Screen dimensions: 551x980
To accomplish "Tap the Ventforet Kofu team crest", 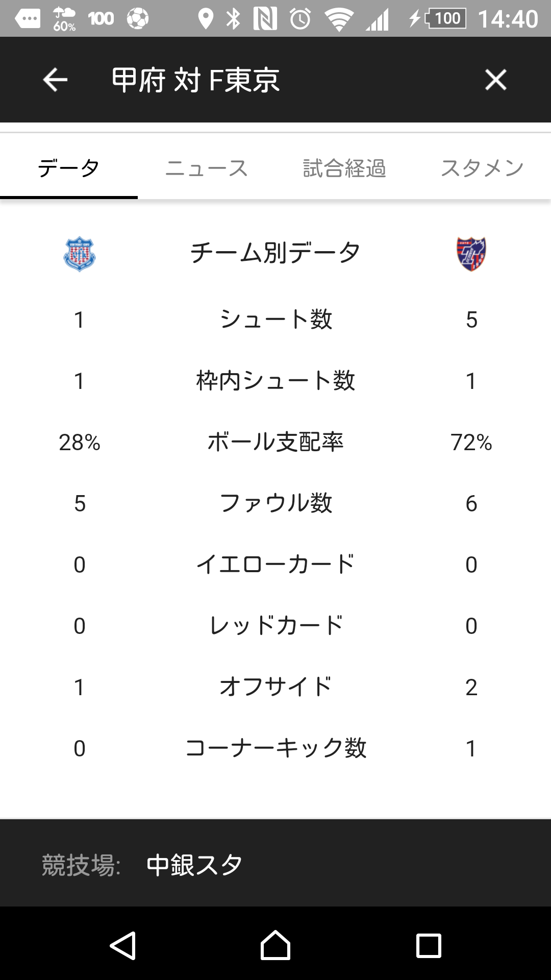I will (x=80, y=254).
